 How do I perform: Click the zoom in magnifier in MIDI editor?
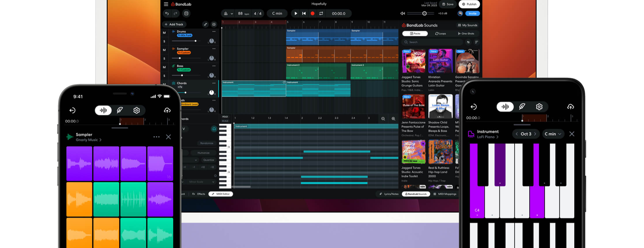pos(393,119)
